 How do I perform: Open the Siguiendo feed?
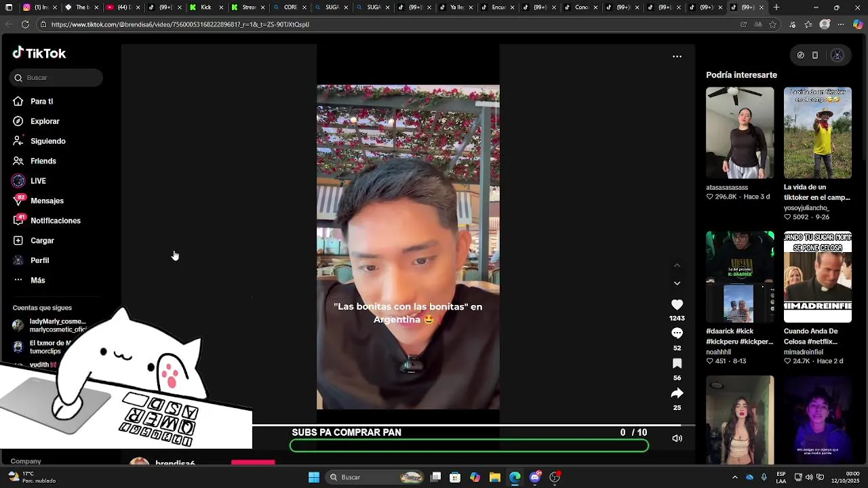39,141
